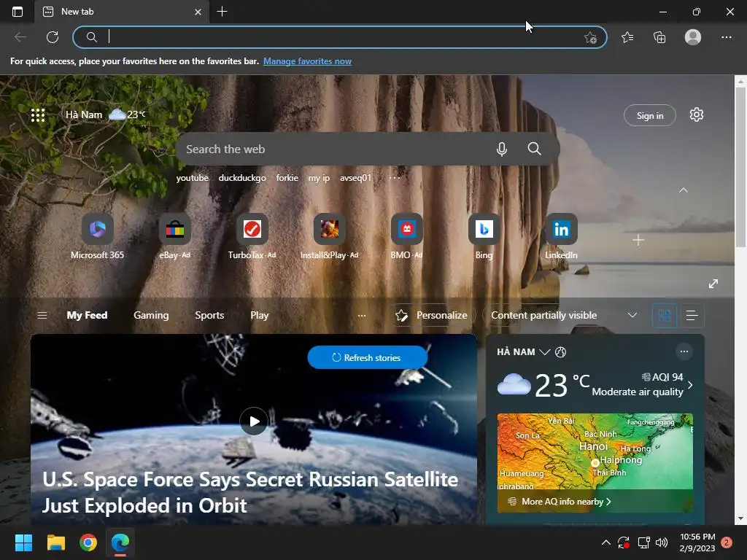Open the eBay quick link tile
Screen dimensions: 747x560
coord(175,237)
